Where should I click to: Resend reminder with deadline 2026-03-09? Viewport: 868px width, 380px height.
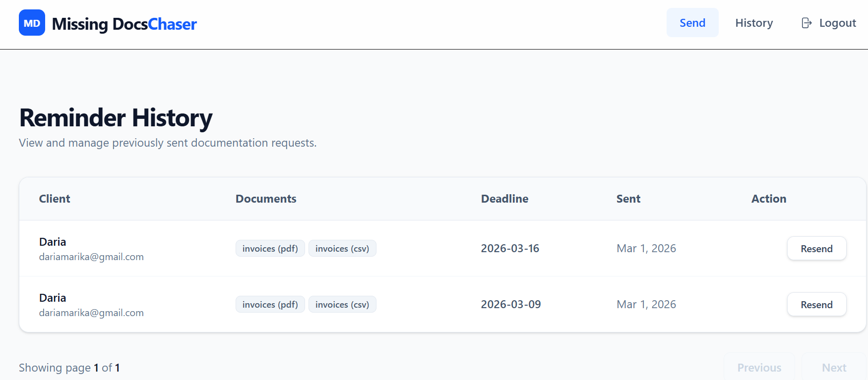[816, 305]
